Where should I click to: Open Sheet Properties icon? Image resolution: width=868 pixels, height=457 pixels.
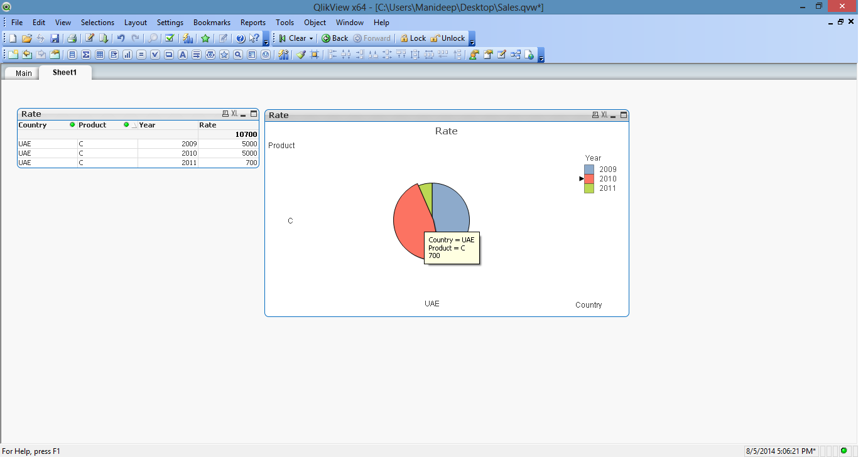tap(55, 55)
